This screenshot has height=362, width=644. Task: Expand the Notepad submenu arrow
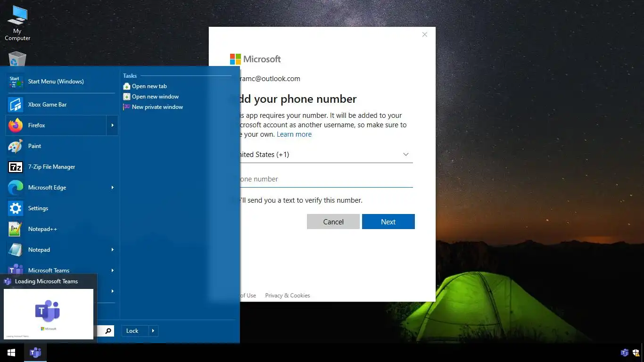(x=112, y=250)
